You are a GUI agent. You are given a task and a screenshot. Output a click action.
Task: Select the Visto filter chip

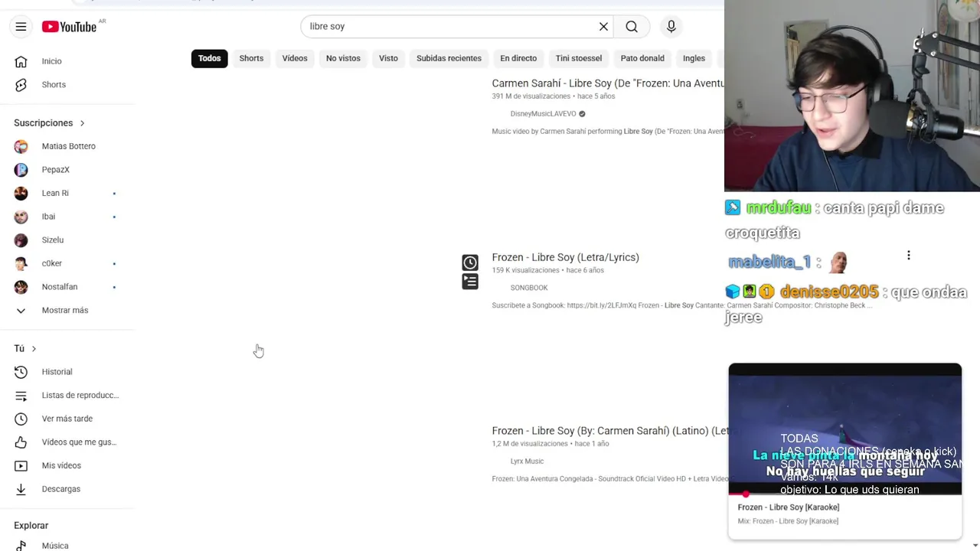[x=388, y=58]
